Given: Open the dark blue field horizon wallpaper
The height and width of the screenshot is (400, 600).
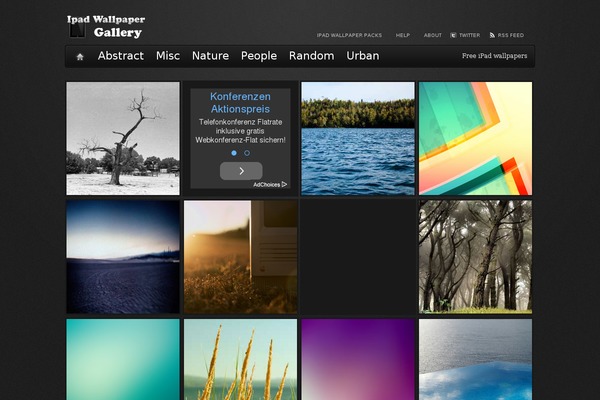Looking at the screenshot, I should click(x=123, y=257).
